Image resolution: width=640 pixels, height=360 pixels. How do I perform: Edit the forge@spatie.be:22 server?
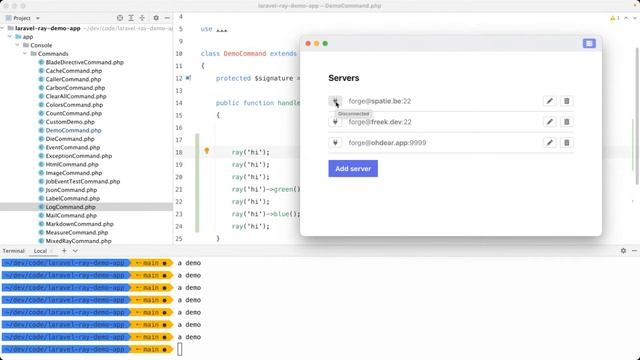point(549,101)
